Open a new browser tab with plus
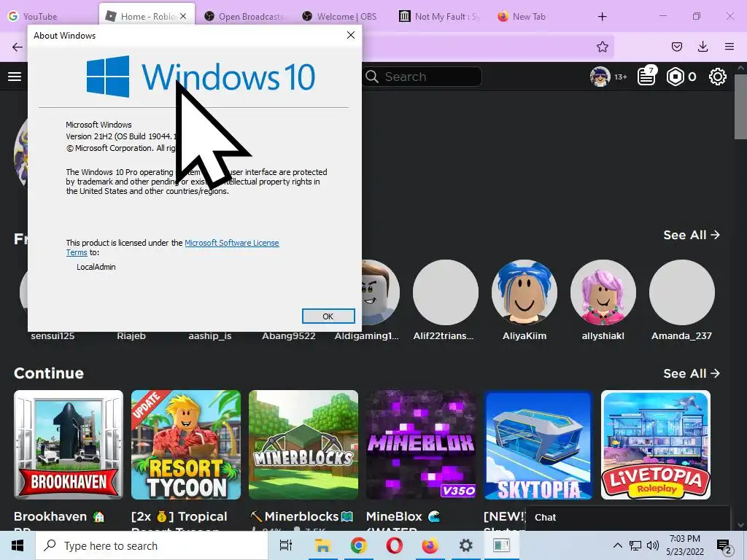 [x=602, y=17]
